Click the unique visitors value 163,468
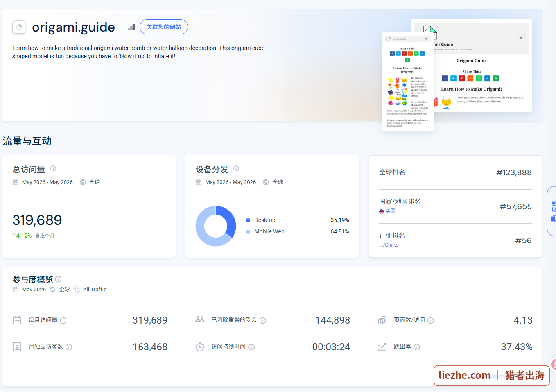The width and height of the screenshot is (556, 392). pos(150,347)
